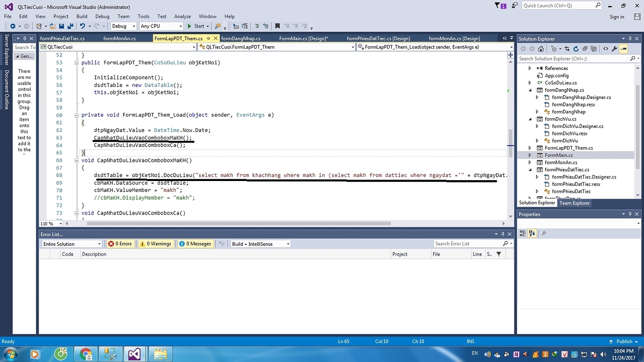The image size is (644, 362).
Task: Save the current file via disk icon
Action: click(62, 26)
